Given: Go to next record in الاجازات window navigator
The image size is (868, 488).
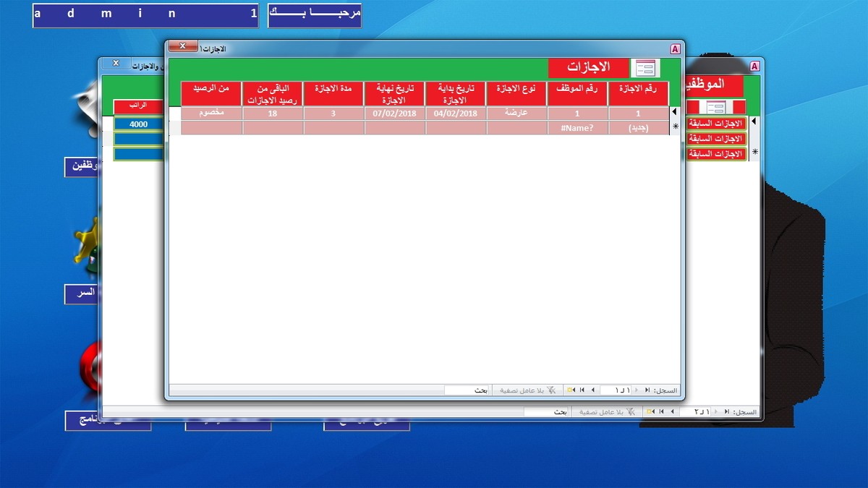Looking at the screenshot, I should [x=592, y=390].
